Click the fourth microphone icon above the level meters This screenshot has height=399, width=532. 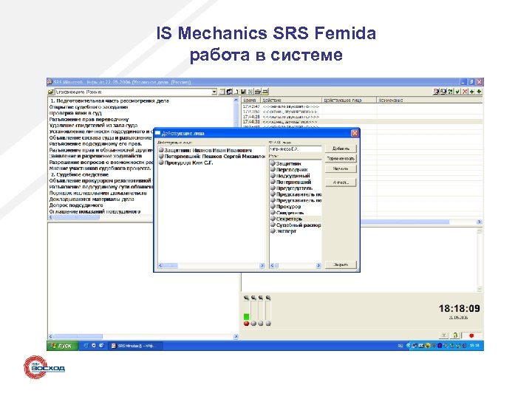268,298
